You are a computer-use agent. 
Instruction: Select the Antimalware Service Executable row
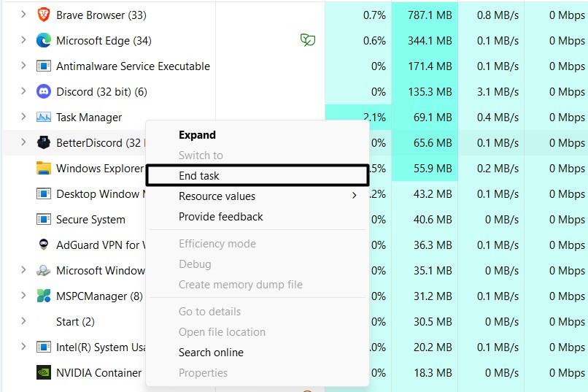point(133,66)
